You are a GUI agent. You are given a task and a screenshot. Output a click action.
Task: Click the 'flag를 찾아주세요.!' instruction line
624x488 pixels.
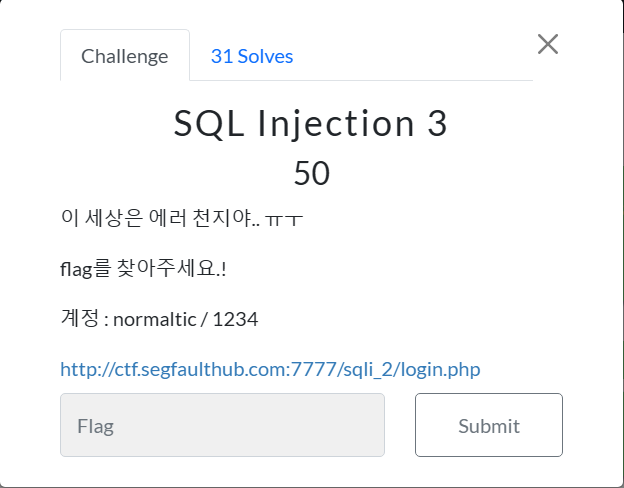click(x=143, y=268)
